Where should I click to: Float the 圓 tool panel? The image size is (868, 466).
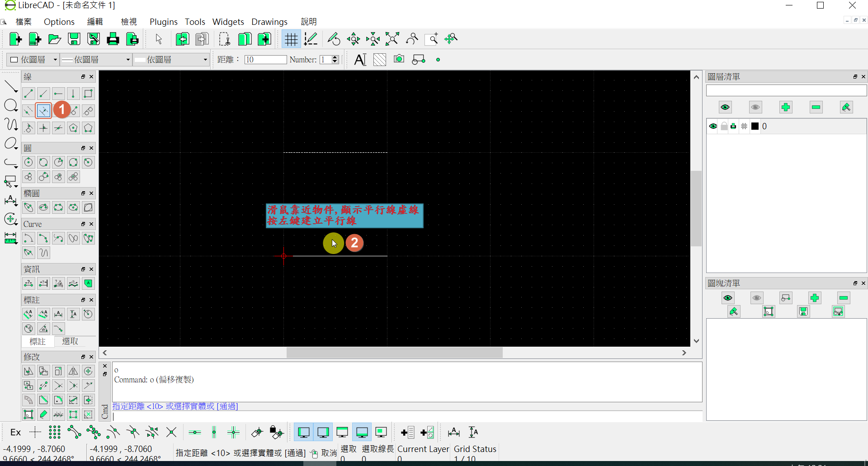tap(83, 148)
